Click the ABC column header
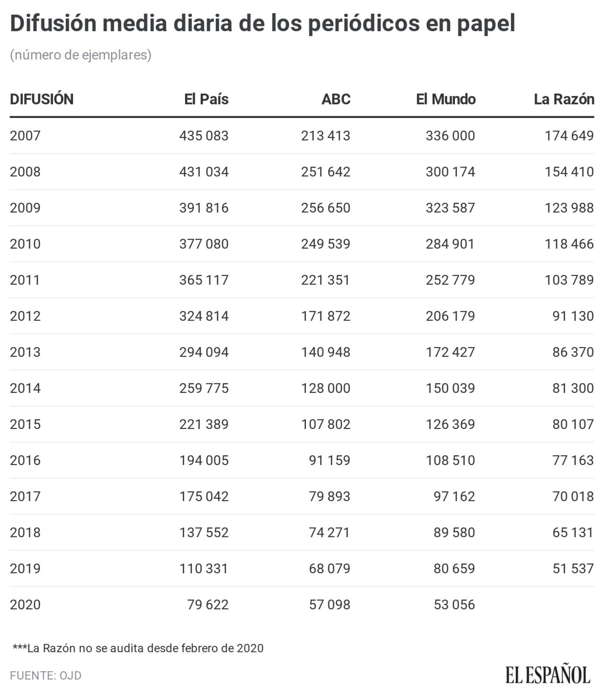The image size is (604, 700). pos(336,99)
